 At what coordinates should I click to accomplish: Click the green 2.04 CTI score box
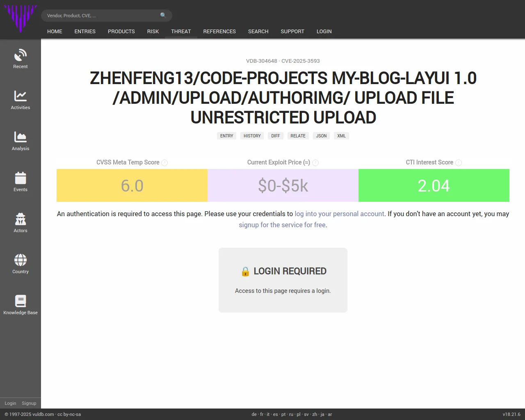pyautogui.click(x=434, y=185)
